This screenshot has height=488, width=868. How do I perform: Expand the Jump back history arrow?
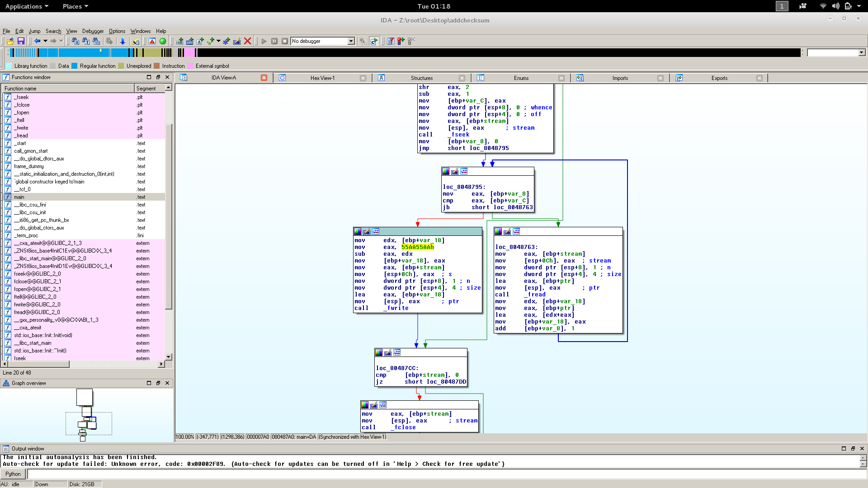(45, 41)
